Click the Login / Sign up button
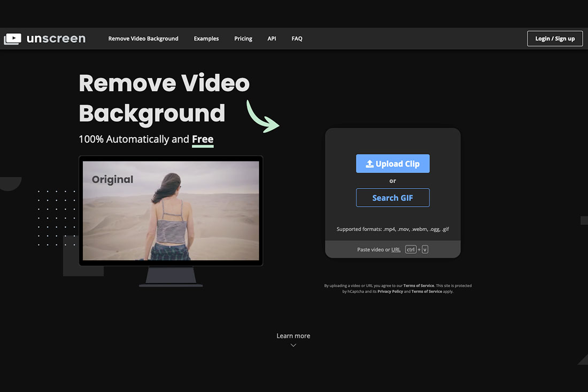 coord(555,38)
